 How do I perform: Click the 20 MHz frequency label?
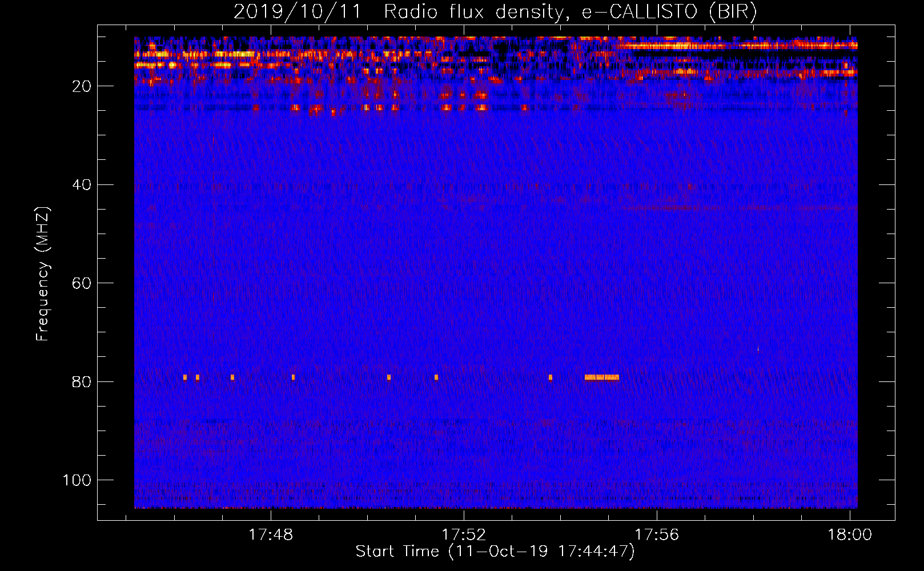click(x=82, y=86)
